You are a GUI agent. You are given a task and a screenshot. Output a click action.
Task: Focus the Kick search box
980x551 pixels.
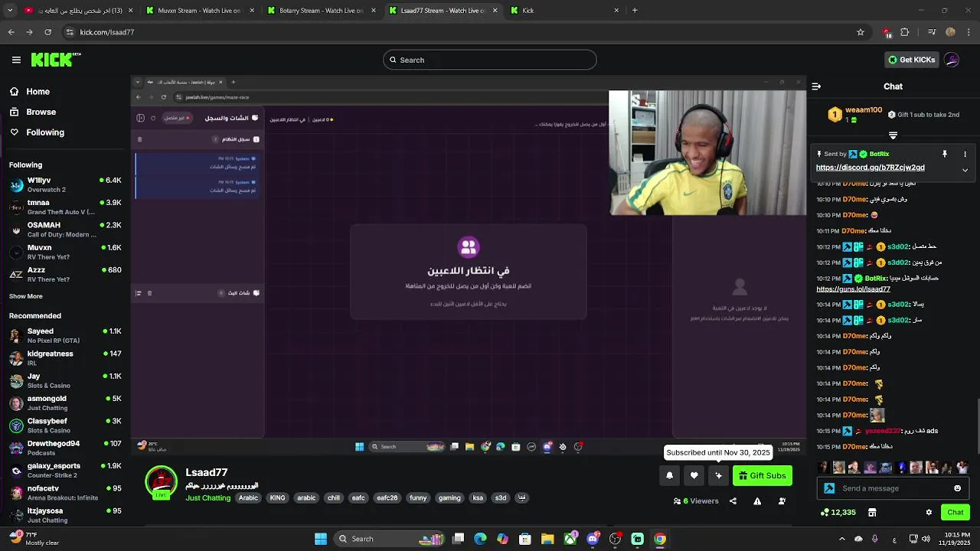tap(490, 60)
